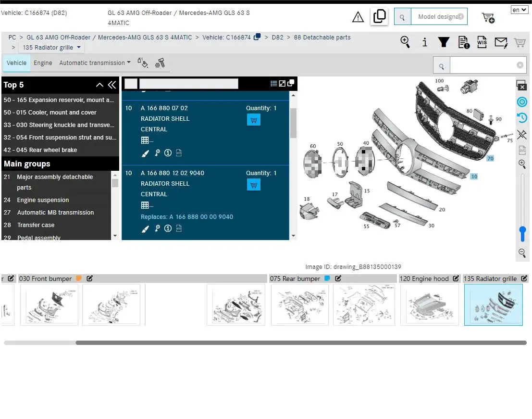Open the WIS document toolbar icon
Viewport: 532px width, 419px height.
482,42
